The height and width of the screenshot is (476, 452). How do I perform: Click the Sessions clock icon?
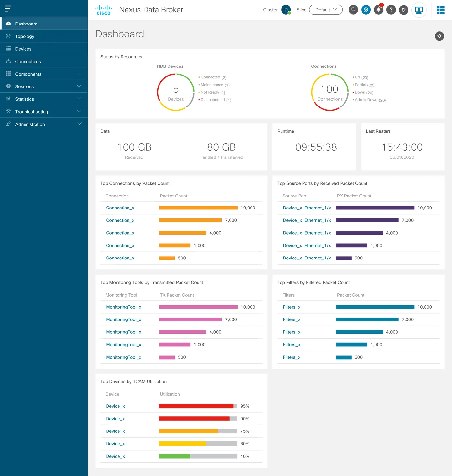point(8,86)
